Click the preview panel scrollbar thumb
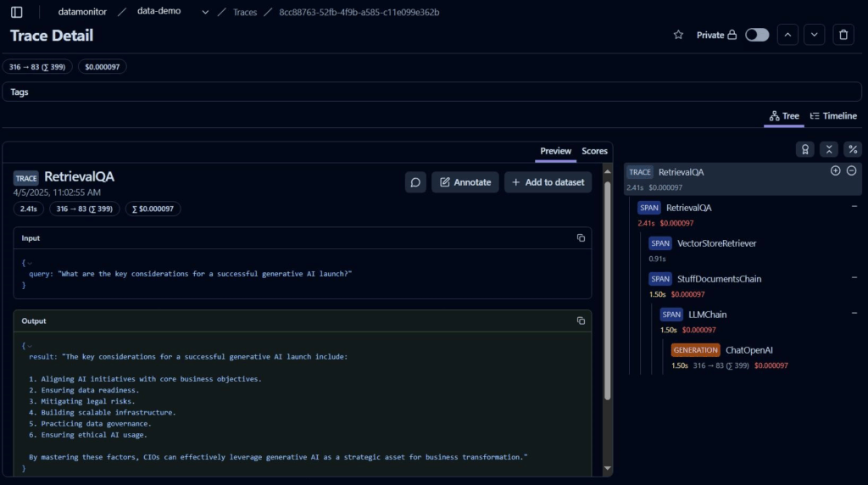 (607, 290)
